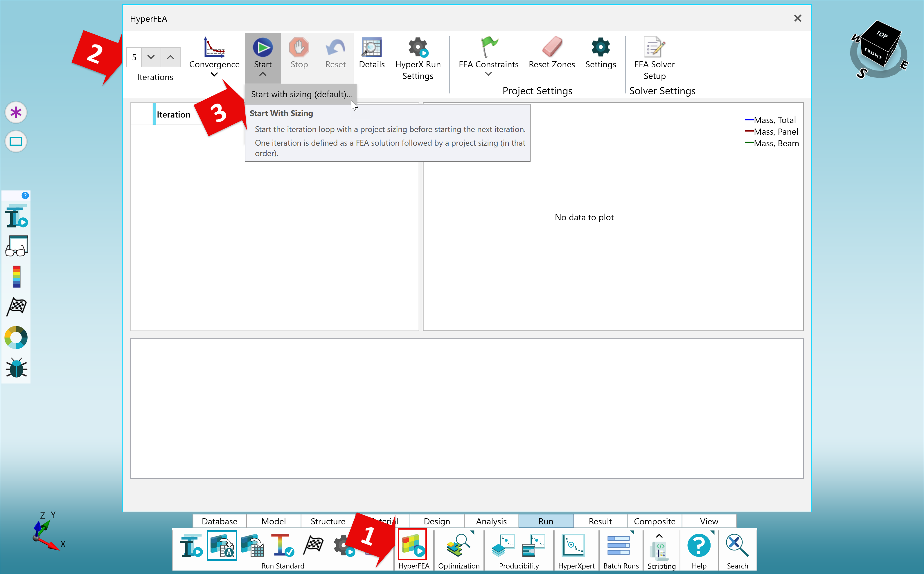Click the second Producibility bars icon

tap(534, 546)
